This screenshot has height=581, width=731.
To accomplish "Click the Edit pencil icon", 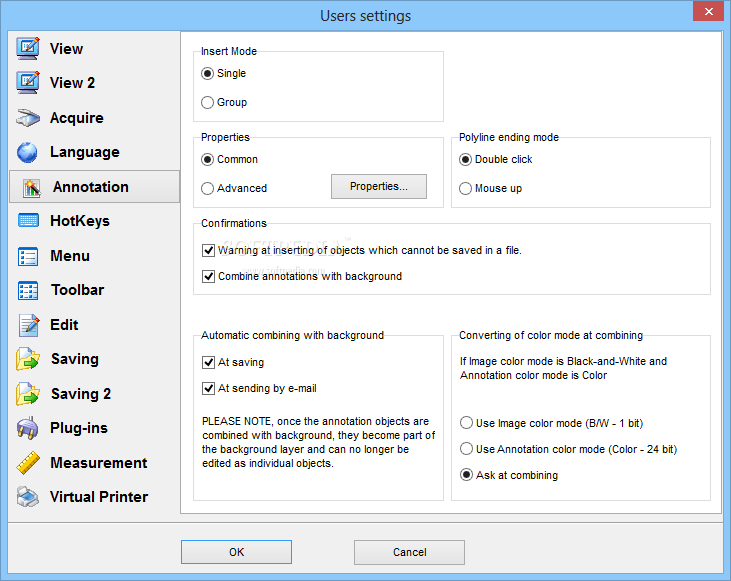I will pos(29,325).
